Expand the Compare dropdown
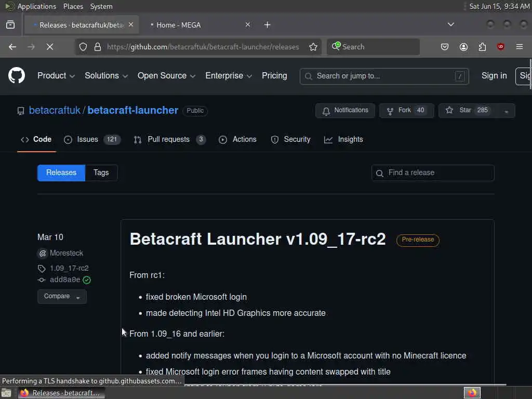Viewport: 532px width, 399px height. tap(62, 297)
